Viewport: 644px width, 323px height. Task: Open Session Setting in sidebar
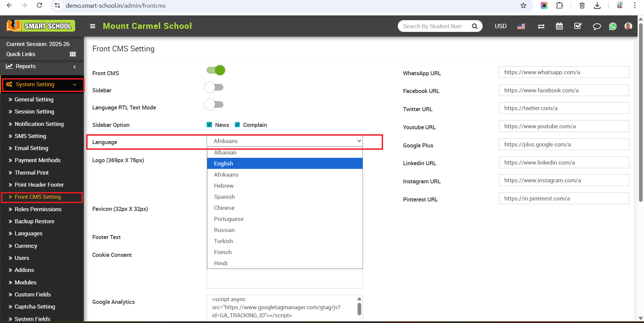tap(34, 111)
